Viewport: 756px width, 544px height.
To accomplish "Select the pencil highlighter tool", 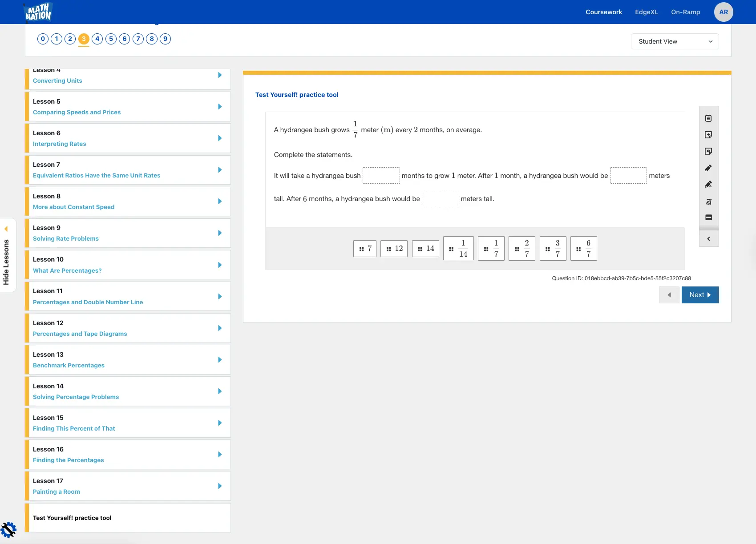I will pos(708,168).
